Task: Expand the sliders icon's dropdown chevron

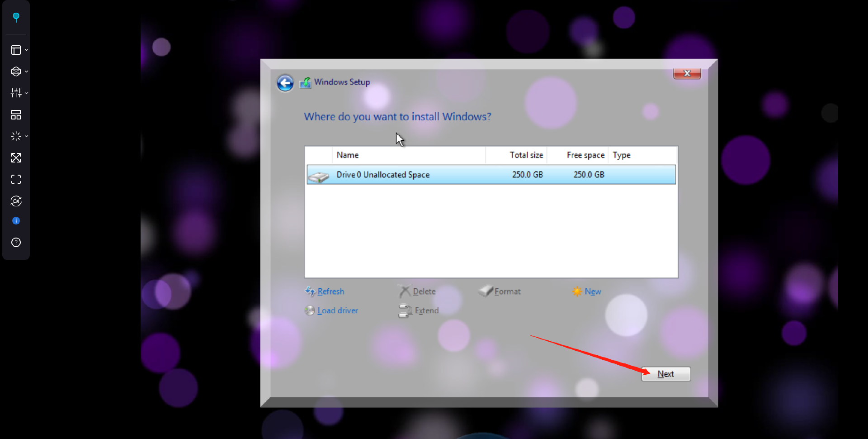Action: [x=27, y=93]
